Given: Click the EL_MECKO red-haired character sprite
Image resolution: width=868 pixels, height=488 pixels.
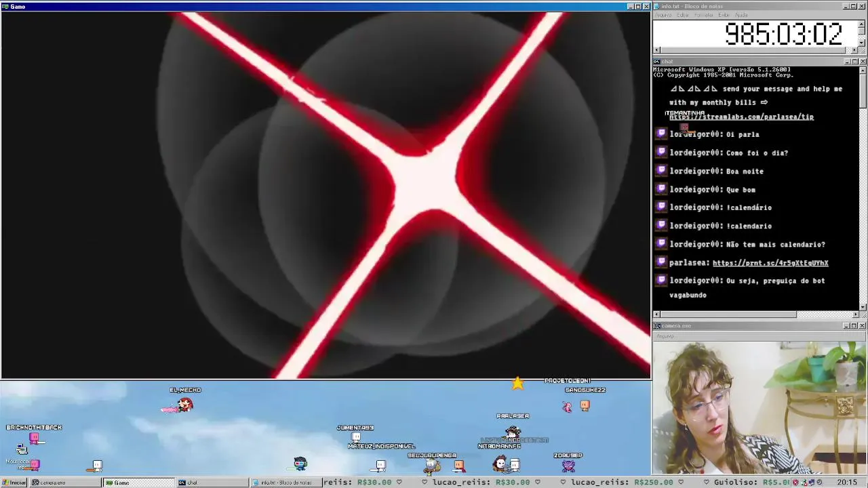Looking at the screenshot, I should point(184,405).
